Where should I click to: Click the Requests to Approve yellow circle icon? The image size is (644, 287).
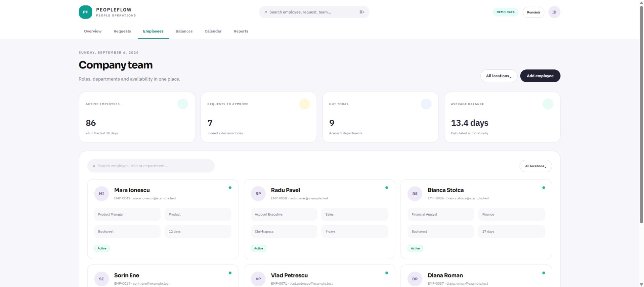coord(304,104)
